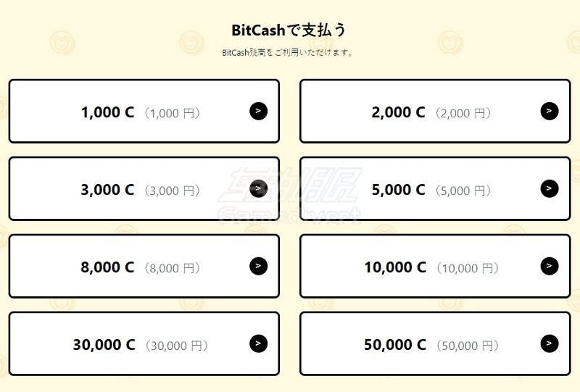
Task: Click the (10,000 円) yen price text
Action: 468,268
